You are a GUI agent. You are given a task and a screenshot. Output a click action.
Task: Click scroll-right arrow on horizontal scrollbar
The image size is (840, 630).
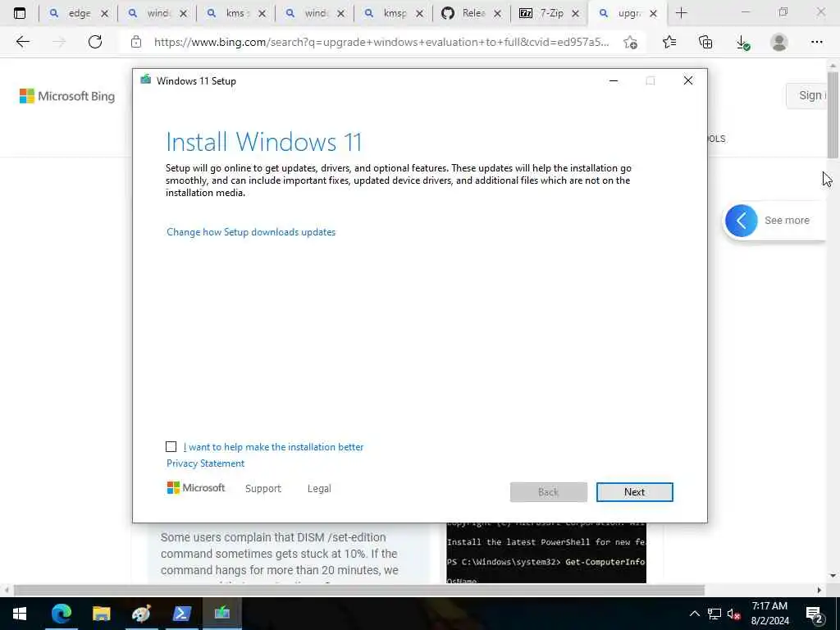coord(819,590)
